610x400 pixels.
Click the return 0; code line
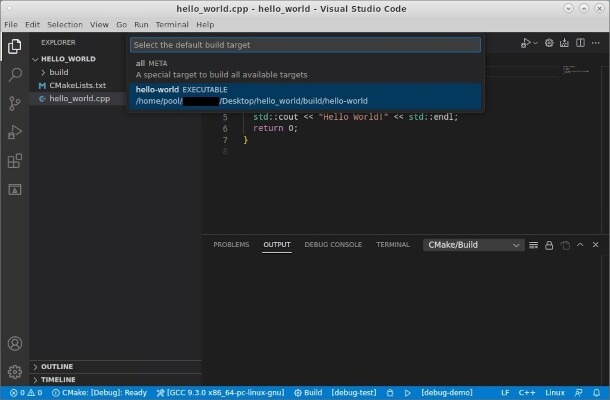click(275, 128)
